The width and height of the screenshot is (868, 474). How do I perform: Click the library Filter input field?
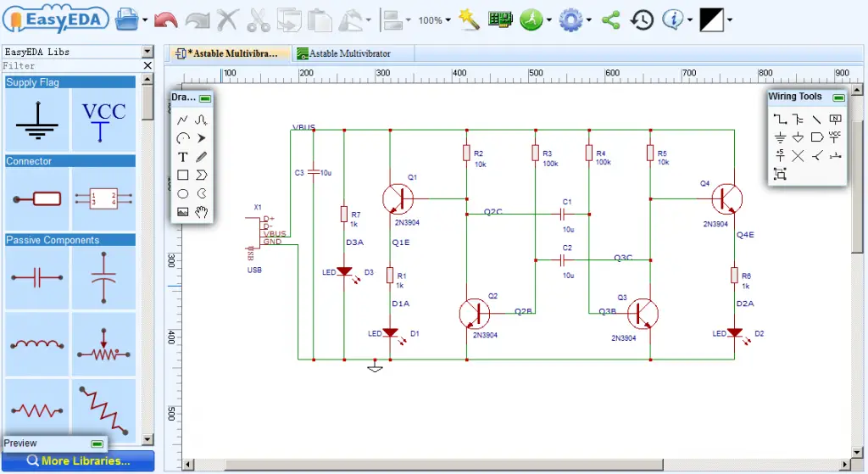point(72,66)
